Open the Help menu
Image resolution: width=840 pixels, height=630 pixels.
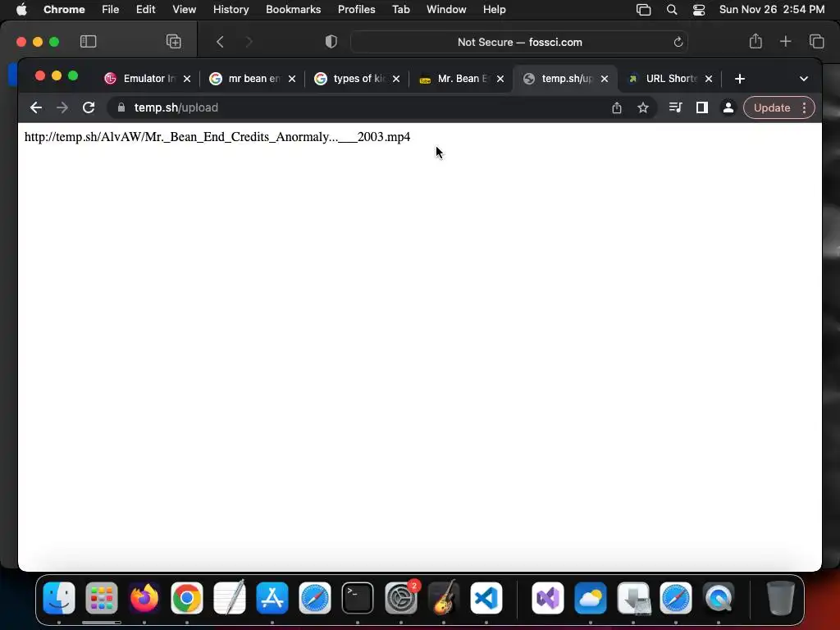(x=494, y=10)
